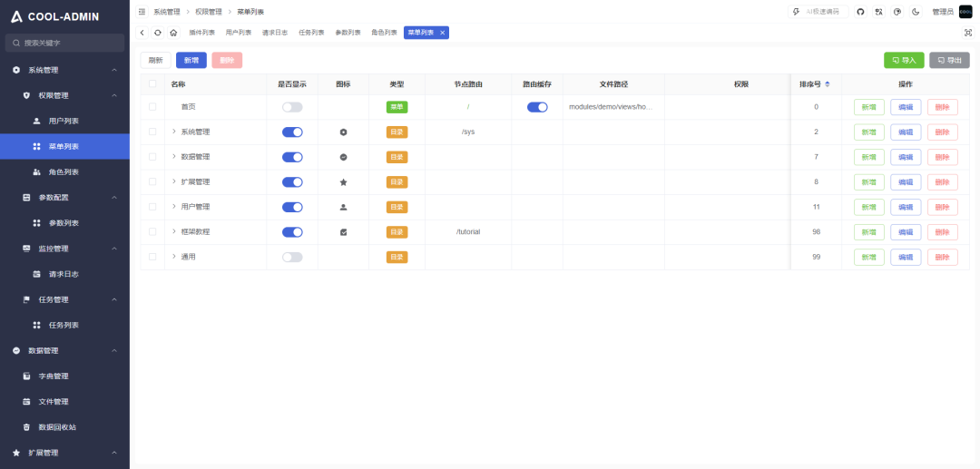Disable the 路由缓存 switch for 首页

click(537, 107)
